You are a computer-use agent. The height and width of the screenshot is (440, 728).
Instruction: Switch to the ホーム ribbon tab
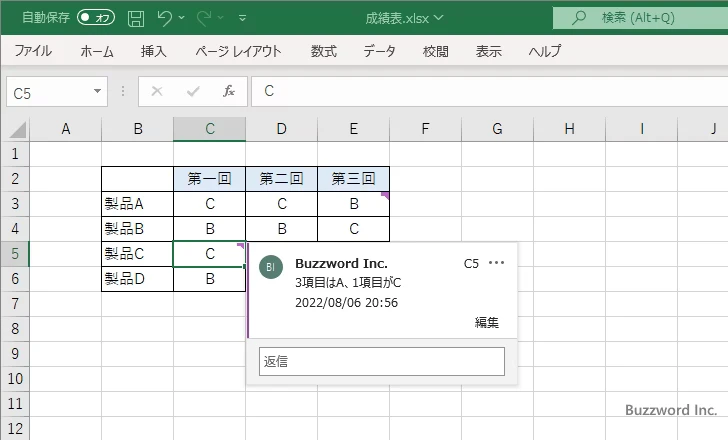(x=97, y=51)
